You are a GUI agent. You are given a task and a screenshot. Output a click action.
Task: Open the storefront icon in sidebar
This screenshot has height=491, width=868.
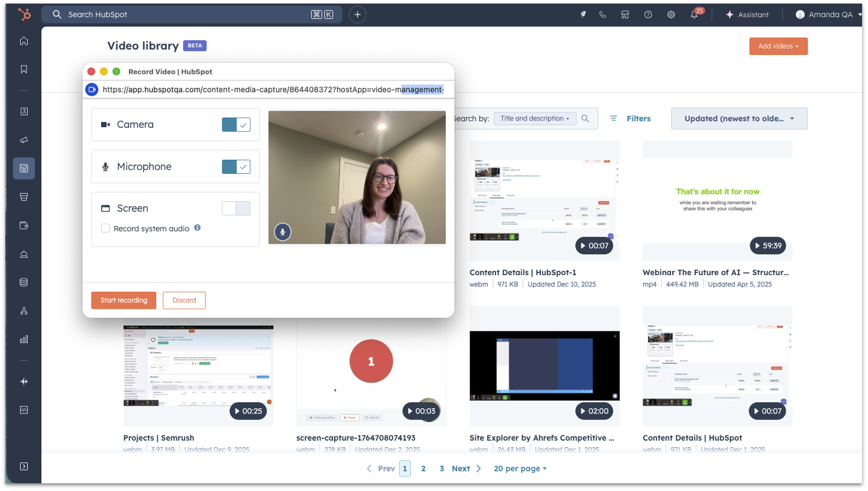[24, 197]
